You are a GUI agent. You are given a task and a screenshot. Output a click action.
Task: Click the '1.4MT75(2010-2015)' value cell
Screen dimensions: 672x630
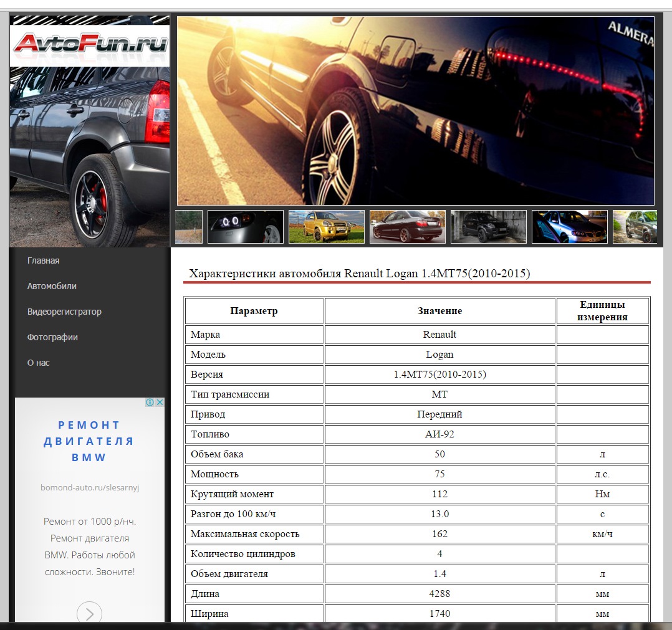439,375
